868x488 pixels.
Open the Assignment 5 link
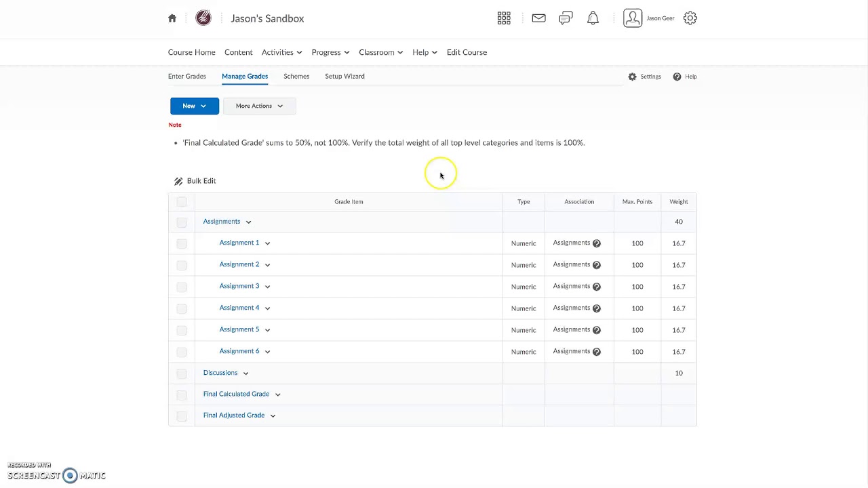239,329
